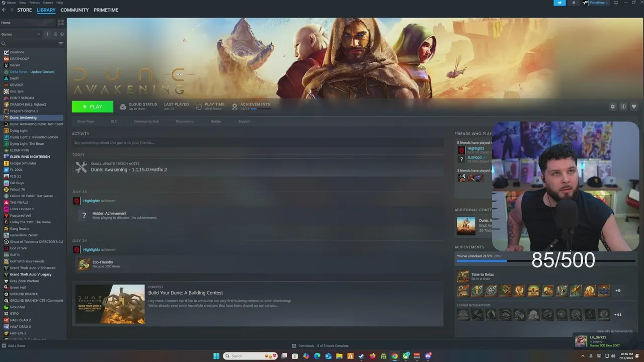The image size is (644, 362).
Task: Select Home in the library sidebar
Action: [28, 23]
